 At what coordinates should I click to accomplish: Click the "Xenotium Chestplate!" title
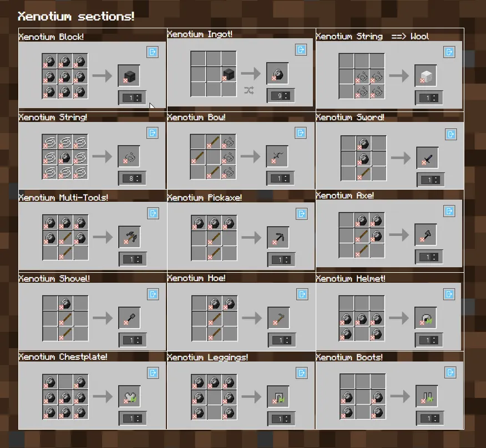(x=63, y=357)
